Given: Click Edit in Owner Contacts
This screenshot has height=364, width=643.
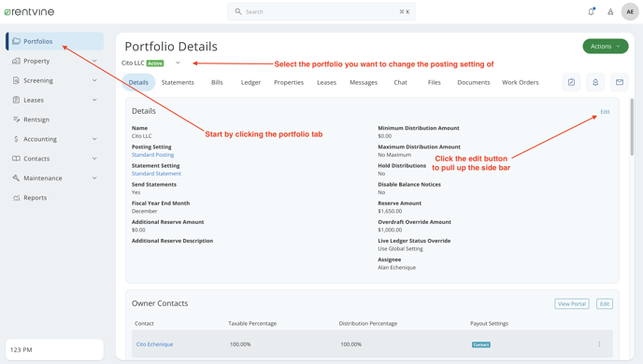Looking at the screenshot, I should [605, 304].
